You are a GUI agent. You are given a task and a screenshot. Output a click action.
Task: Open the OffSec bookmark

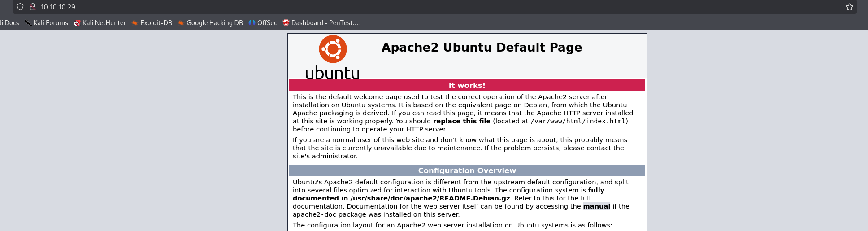click(x=263, y=23)
